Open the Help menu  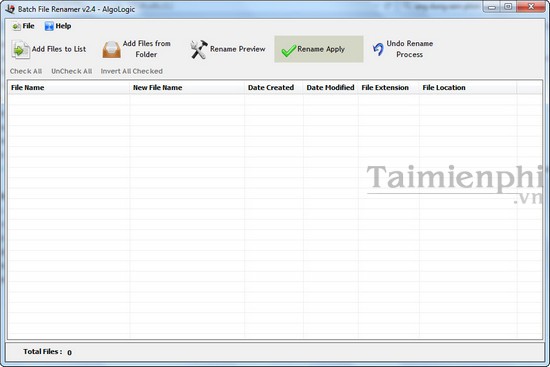click(x=58, y=26)
